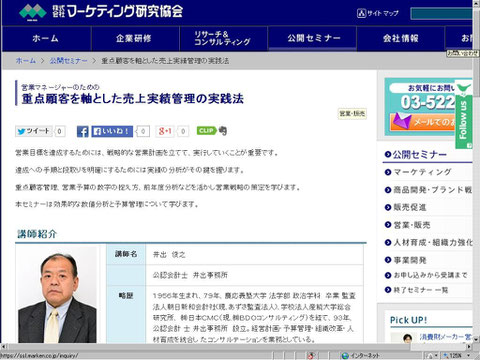The image size is (480, 360).
Task: Open the サイトマップ sitemap link
Action: click(x=378, y=13)
